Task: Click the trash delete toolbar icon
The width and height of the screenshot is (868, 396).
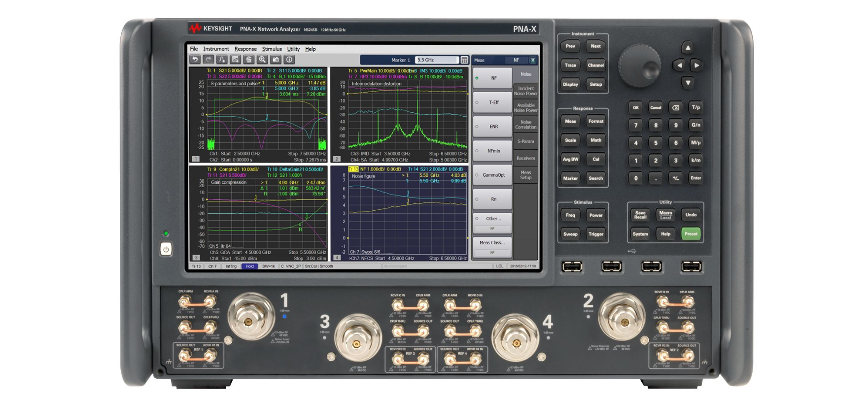Action: point(249,60)
